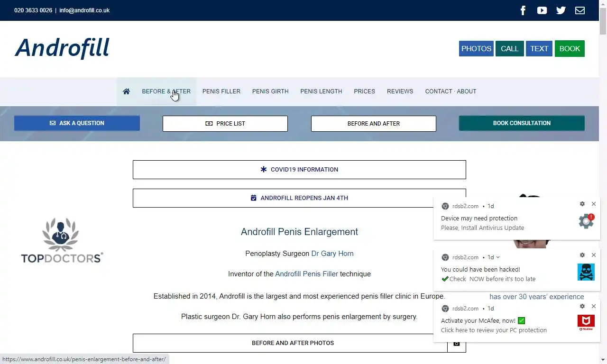The height and width of the screenshot is (364, 607).
Task: Click 'Click here to review your PC protection'
Action: click(494, 330)
